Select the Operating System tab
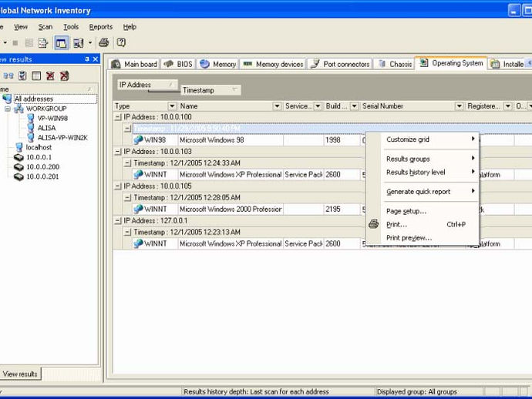 (451, 63)
